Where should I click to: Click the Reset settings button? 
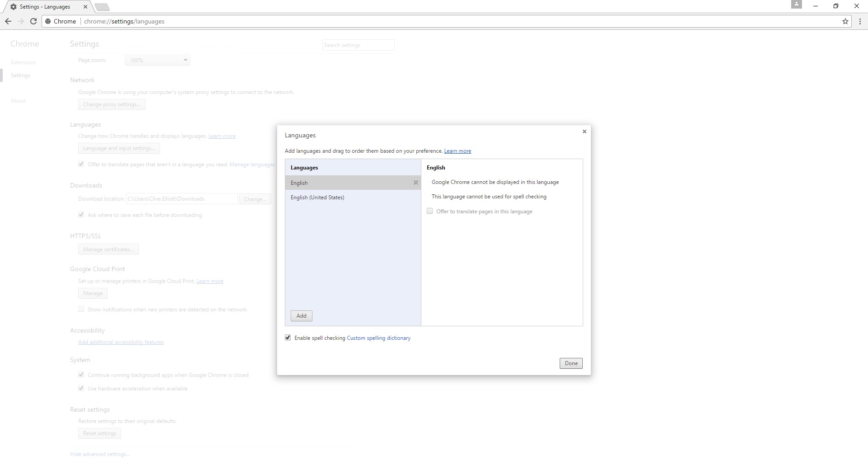(99, 433)
